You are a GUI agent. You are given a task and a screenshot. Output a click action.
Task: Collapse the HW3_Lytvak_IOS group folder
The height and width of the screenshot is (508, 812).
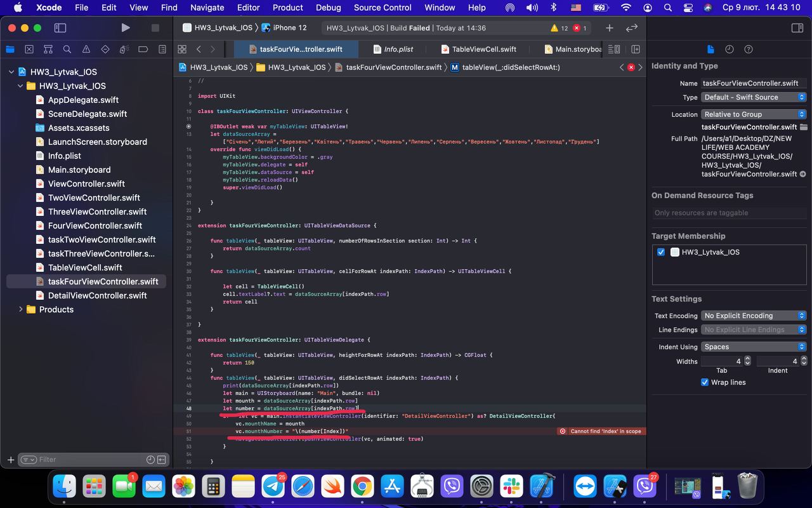coord(20,86)
